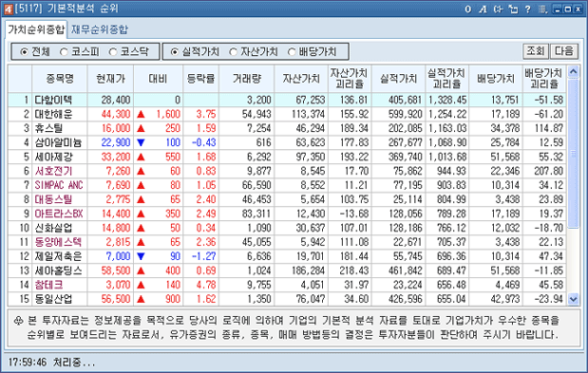Switch to the 재무순위종합 tab
The image size is (588, 373).
(100, 29)
